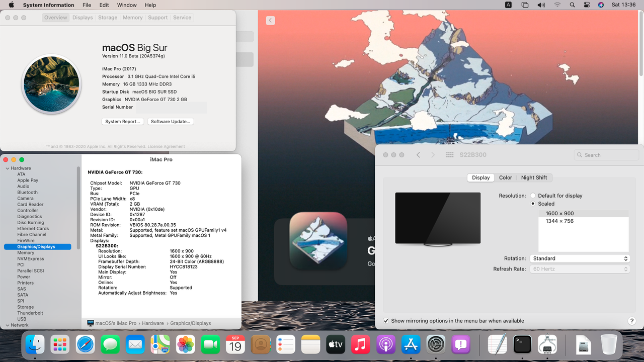Open the Window menu
644x362 pixels.
click(127, 5)
